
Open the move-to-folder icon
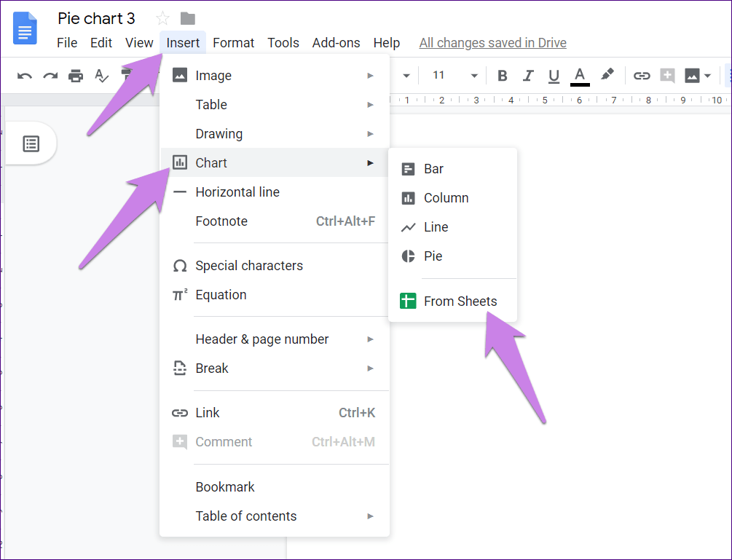coord(188,19)
